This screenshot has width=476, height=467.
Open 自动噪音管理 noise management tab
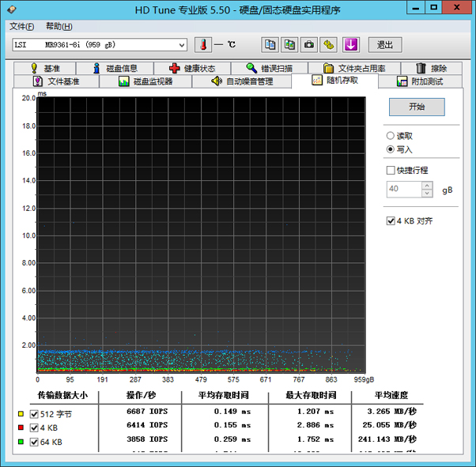(x=242, y=81)
